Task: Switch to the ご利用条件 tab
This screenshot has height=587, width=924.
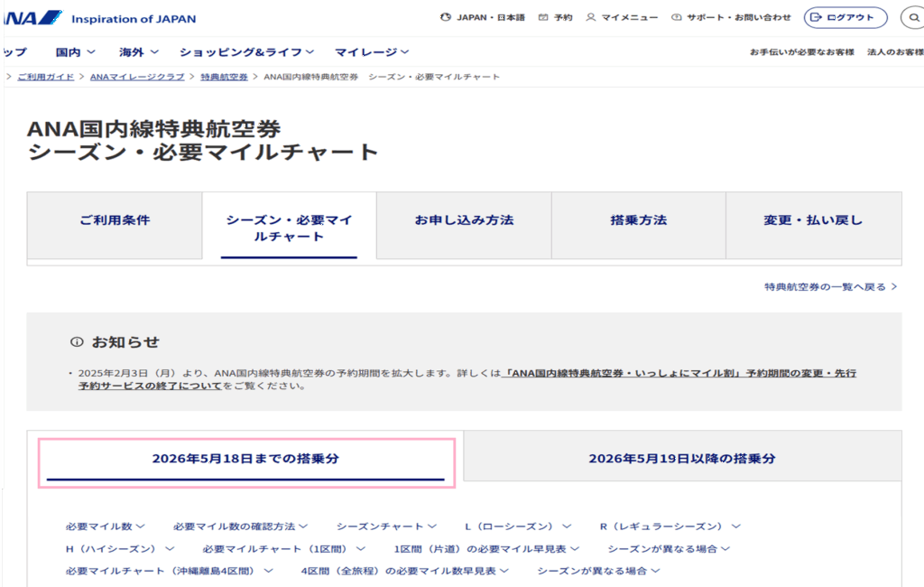Action: [x=115, y=226]
